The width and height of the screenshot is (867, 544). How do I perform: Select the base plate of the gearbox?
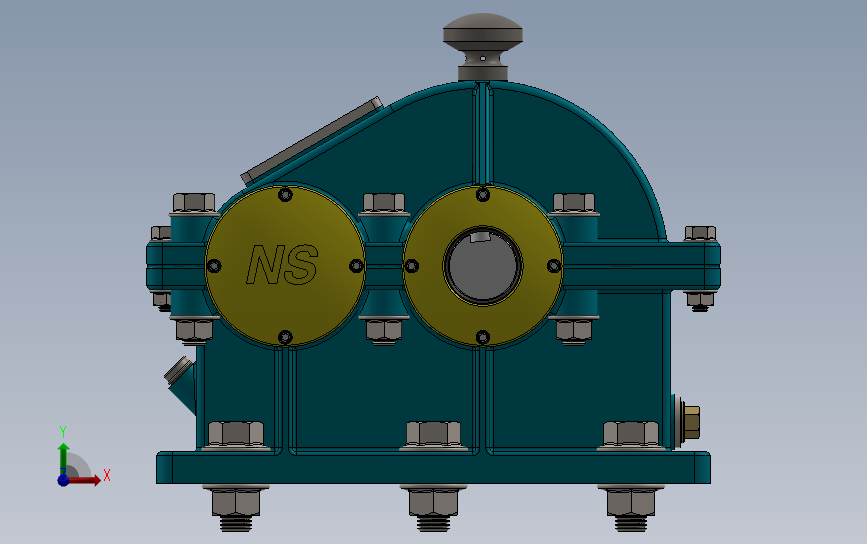coord(434,468)
